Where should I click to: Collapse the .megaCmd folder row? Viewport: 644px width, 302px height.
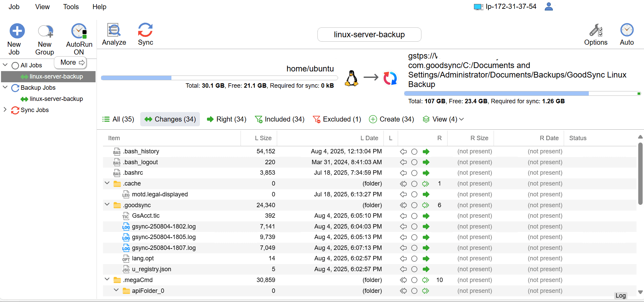pos(107,279)
